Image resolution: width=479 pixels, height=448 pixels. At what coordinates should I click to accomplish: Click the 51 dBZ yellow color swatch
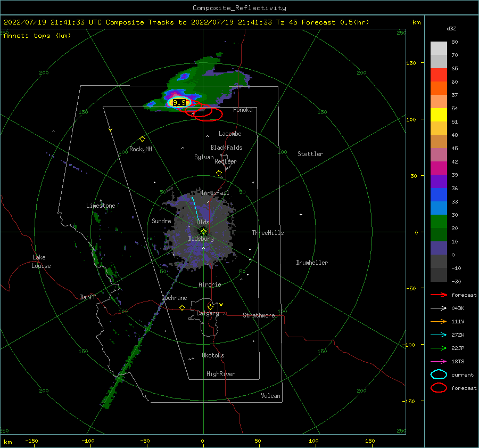tap(439, 115)
